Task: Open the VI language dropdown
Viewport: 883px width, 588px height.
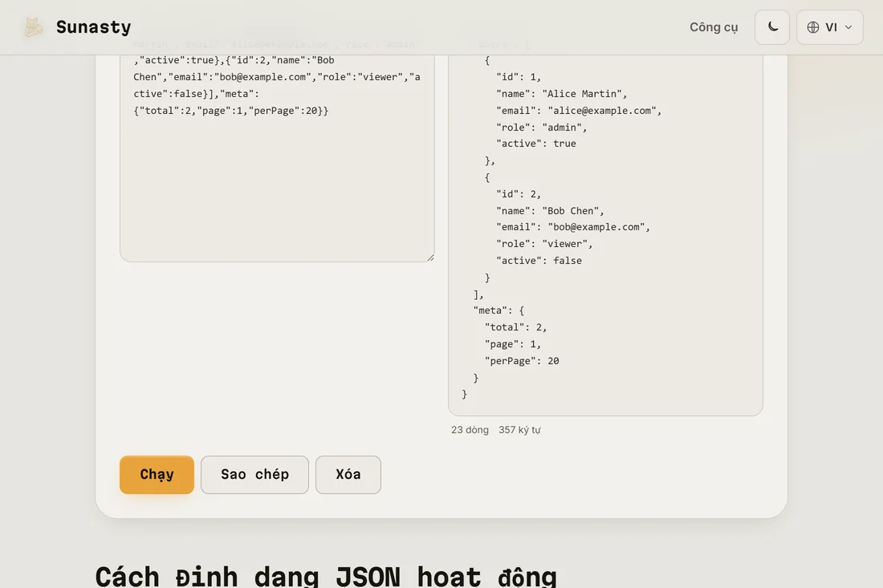Action: (829, 27)
